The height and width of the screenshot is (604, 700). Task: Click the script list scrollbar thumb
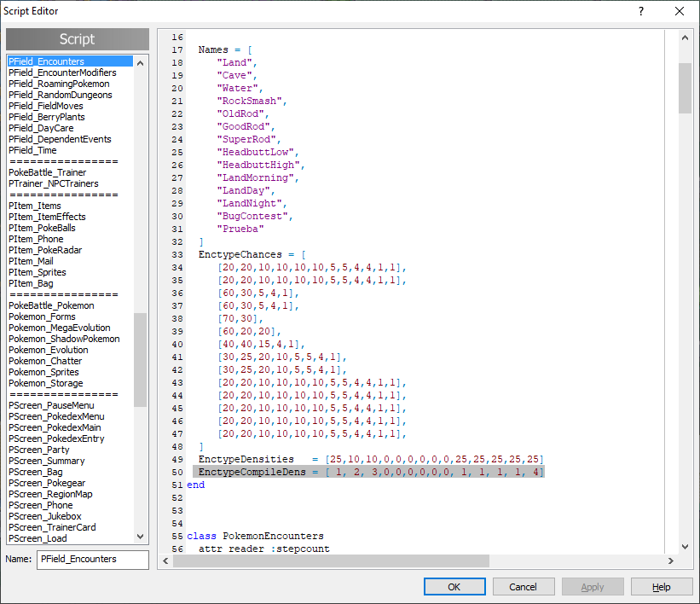tap(141, 358)
